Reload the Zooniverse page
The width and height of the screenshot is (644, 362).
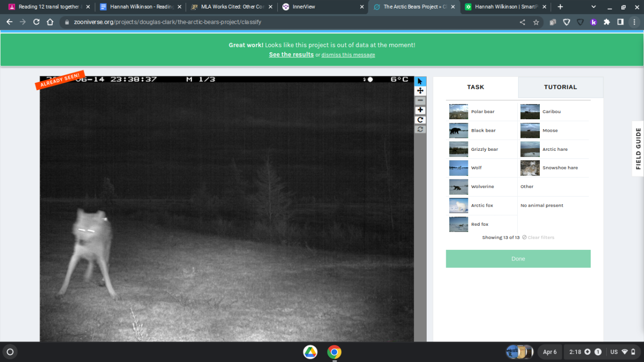pos(36,22)
